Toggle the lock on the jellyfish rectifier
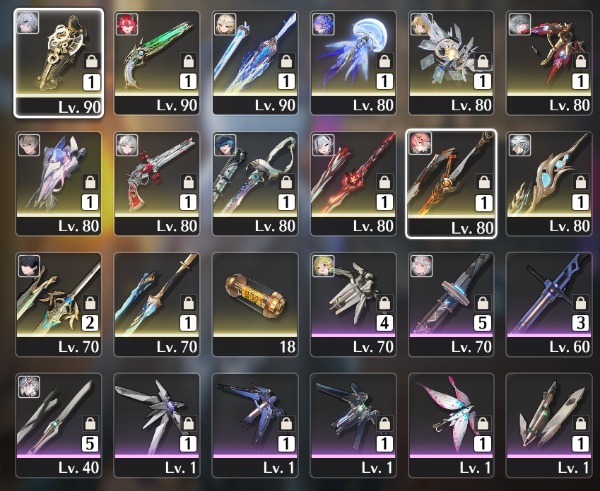The height and width of the screenshot is (491, 600). [384, 61]
